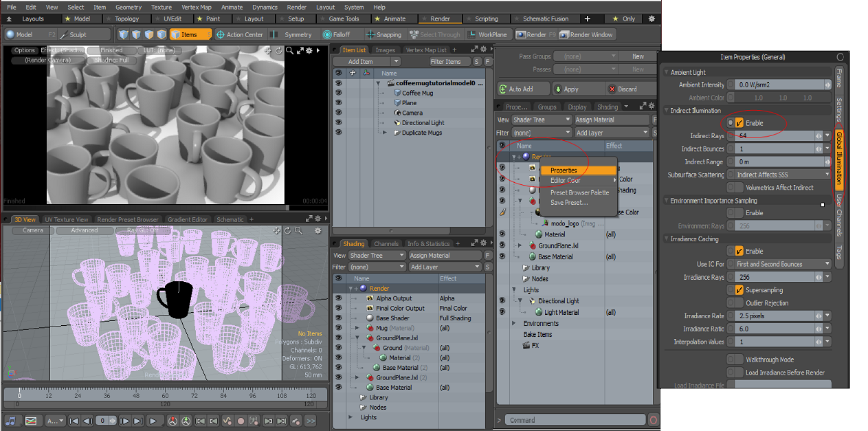The height and width of the screenshot is (431, 868).
Task: Open the Use IC For dropdown
Action: (x=782, y=264)
